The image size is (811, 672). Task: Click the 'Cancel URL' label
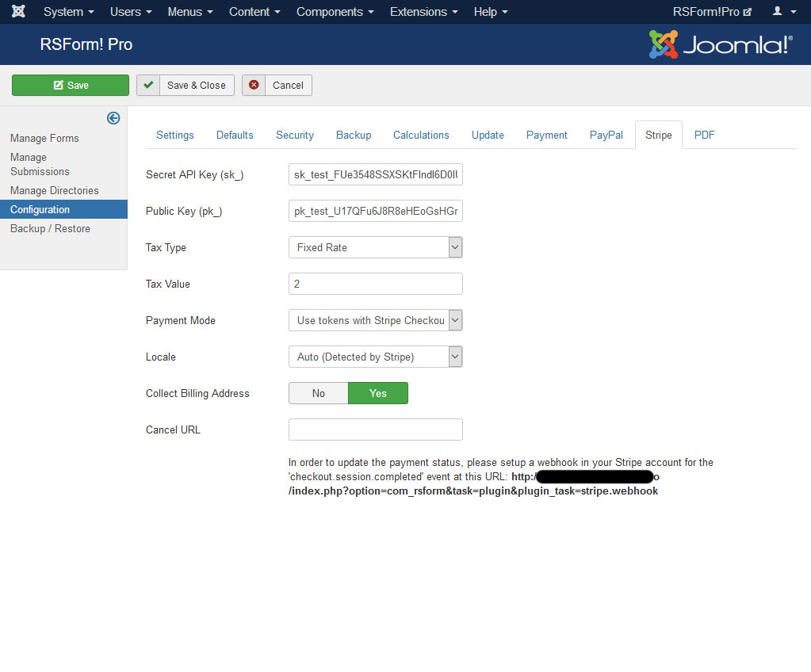[x=173, y=430]
